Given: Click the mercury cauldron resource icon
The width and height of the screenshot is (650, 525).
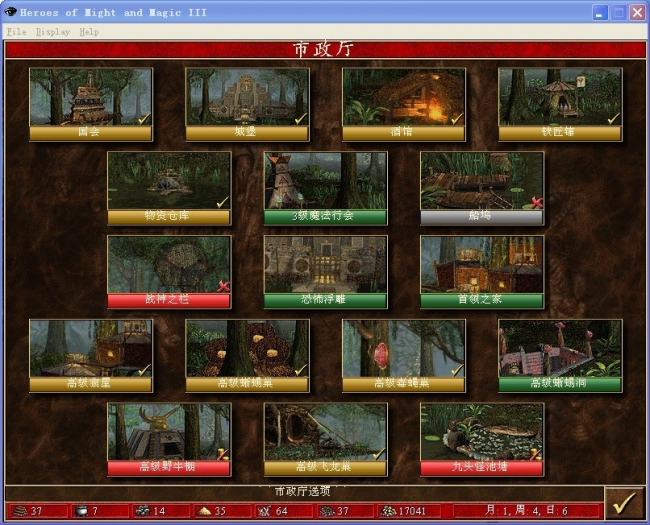Looking at the screenshot, I should pyautogui.click(x=80, y=511).
